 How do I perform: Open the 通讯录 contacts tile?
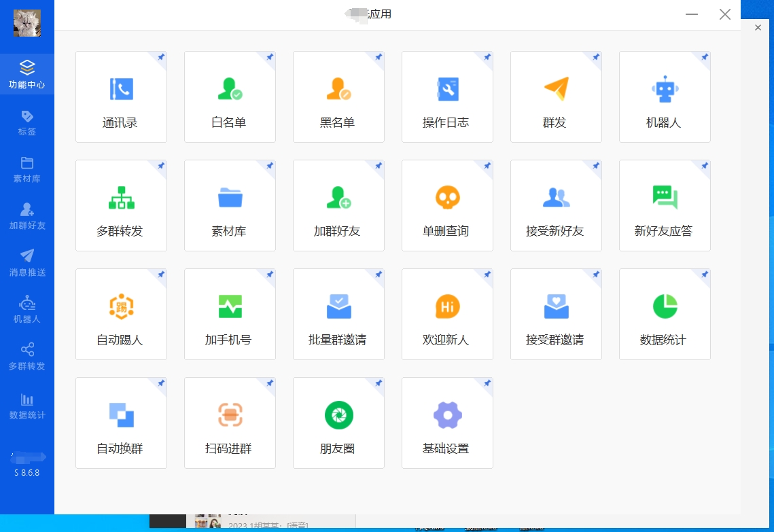121,96
